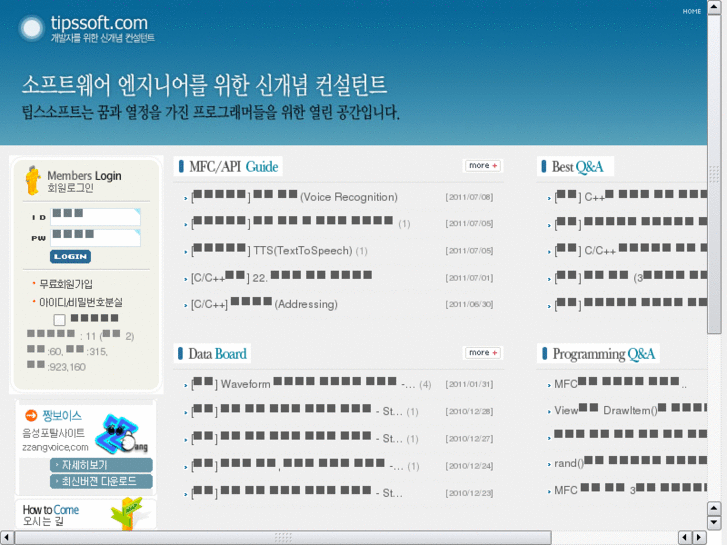Click the horizontal scrollbar thumb
727x545 pixels.
[x=283, y=538]
